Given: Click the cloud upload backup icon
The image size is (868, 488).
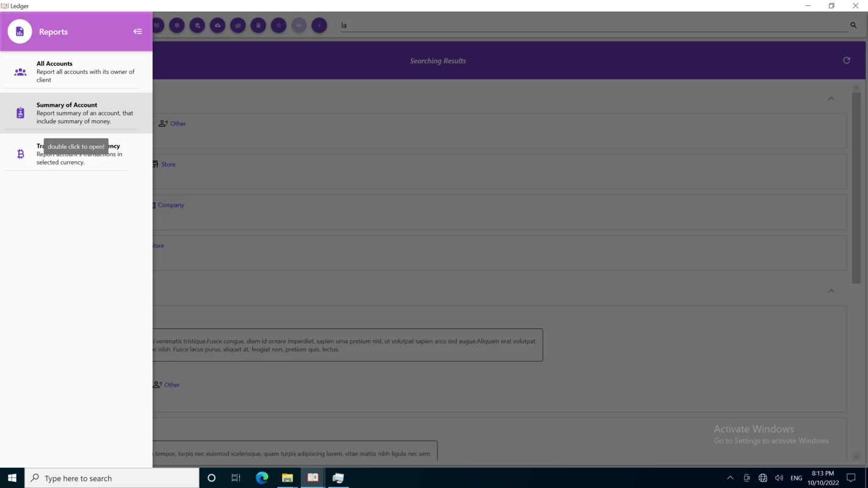Looking at the screenshot, I should click(x=217, y=26).
